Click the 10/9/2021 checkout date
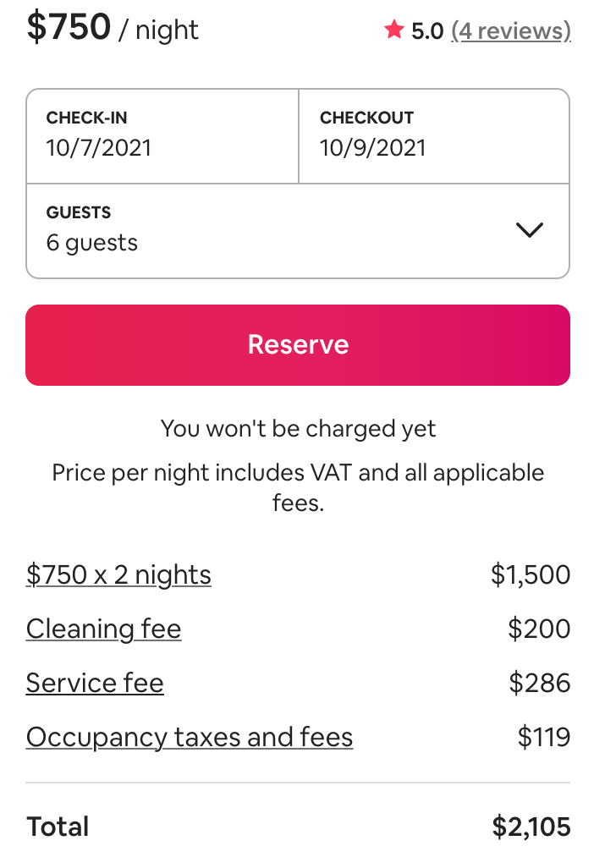Image resolution: width=594 pixels, height=868 pixels. tap(372, 148)
